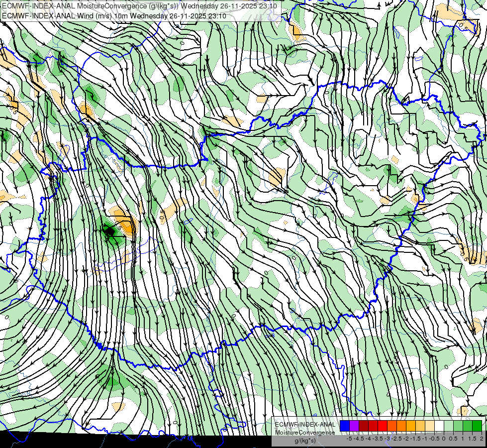Click the 1 legend tick label
This screenshot has height=448, width=487.
(x=463, y=439)
